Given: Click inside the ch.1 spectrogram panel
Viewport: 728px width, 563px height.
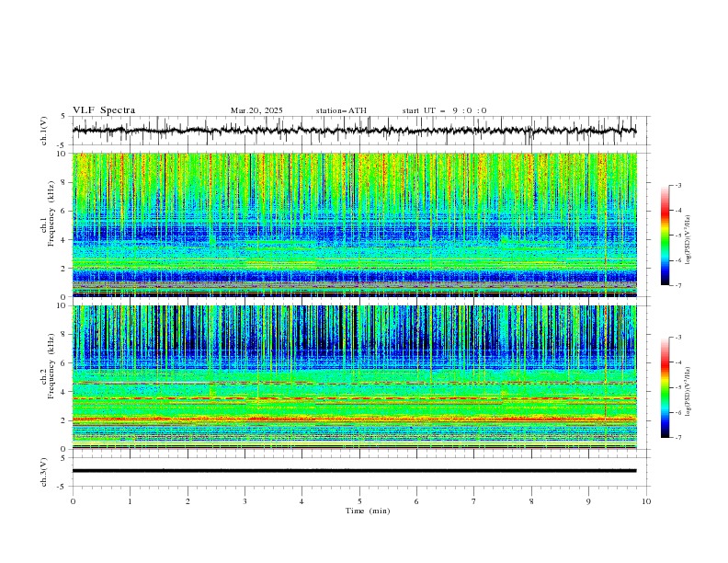Looking at the screenshot, I should point(354,224).
